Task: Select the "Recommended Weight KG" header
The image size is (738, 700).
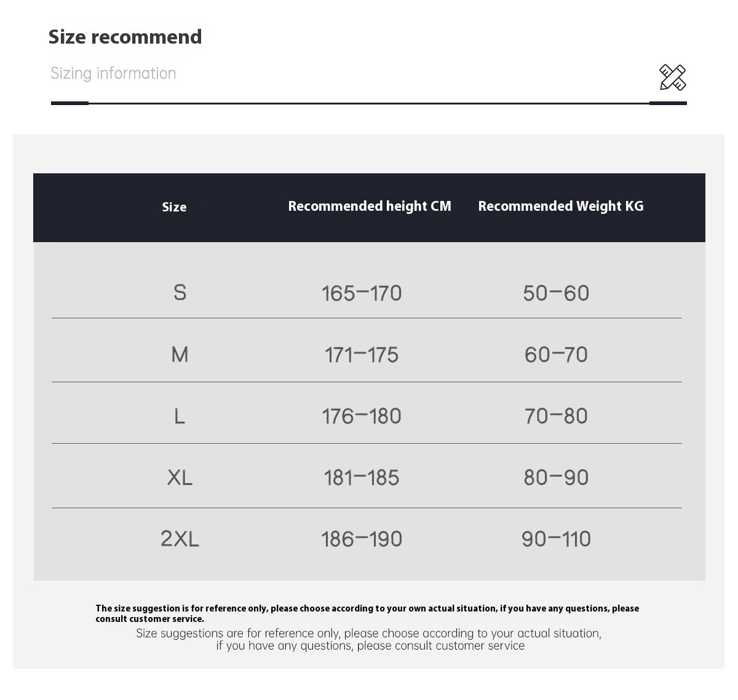Action: pos(561,206)
